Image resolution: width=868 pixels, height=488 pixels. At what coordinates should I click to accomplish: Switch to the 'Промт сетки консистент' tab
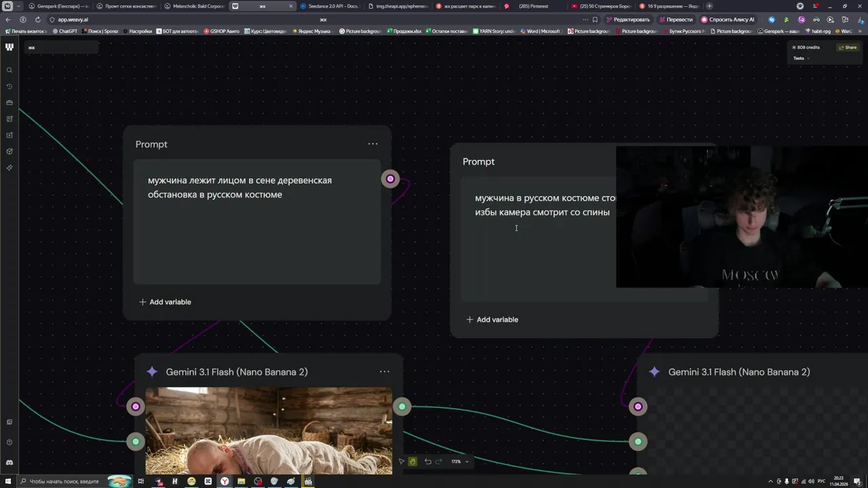click(x=125, y=6)
